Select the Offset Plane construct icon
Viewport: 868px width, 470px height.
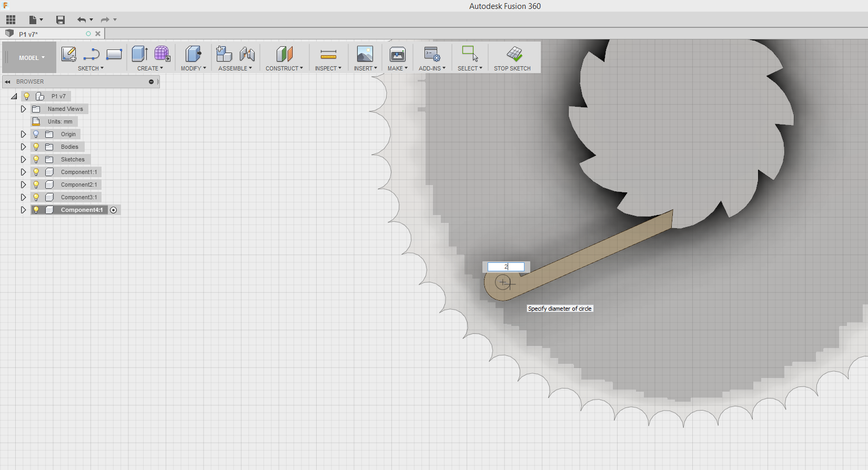coord(285,54)
